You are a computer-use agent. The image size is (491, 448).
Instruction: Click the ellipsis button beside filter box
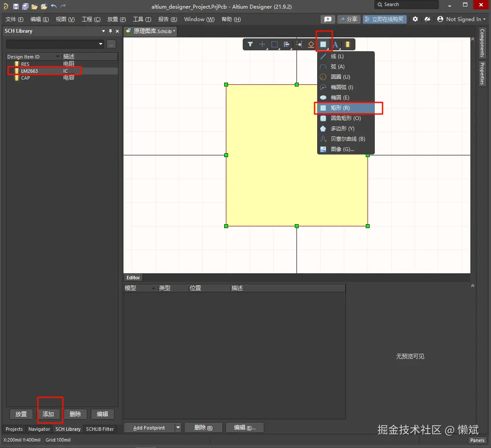tap(111, 44)
